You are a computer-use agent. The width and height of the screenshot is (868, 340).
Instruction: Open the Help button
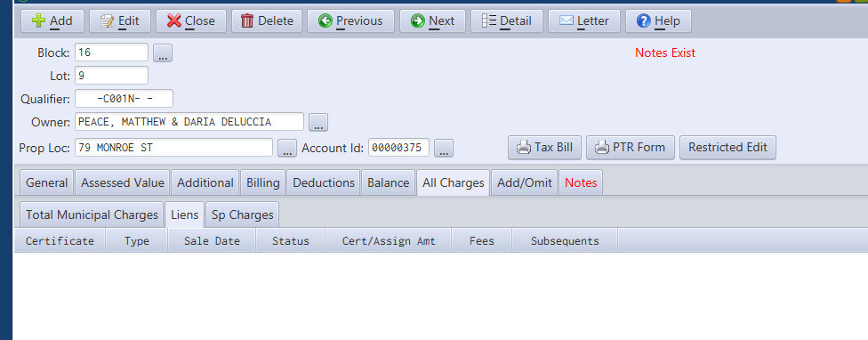click(658, 21)
